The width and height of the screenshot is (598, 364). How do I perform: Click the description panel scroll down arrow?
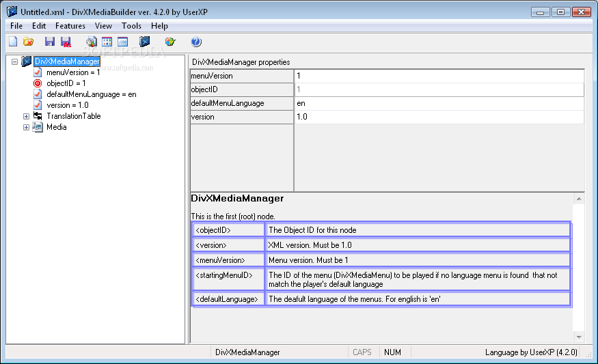coord(579,337)
